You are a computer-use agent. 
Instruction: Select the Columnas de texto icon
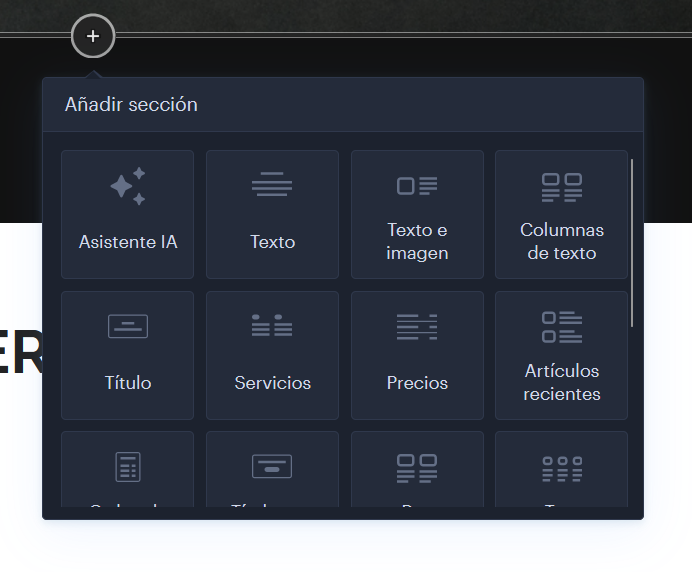(561, 186)
